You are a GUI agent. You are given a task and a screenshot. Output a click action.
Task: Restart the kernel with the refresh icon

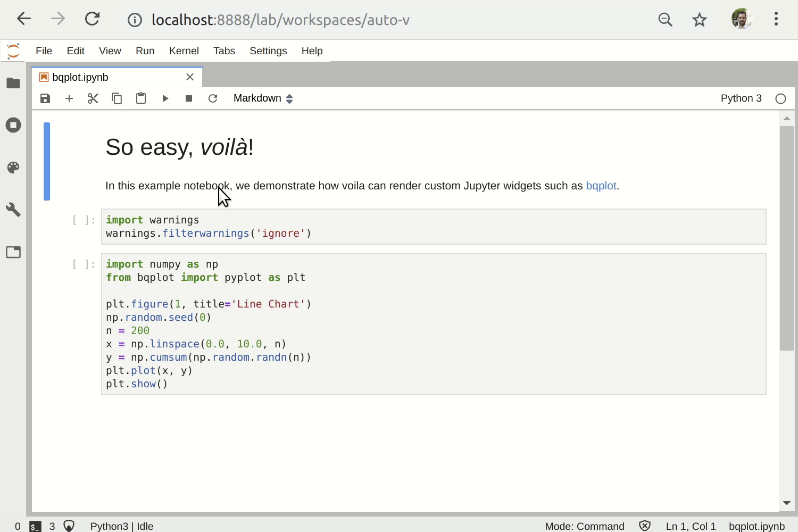pos(213,98)
